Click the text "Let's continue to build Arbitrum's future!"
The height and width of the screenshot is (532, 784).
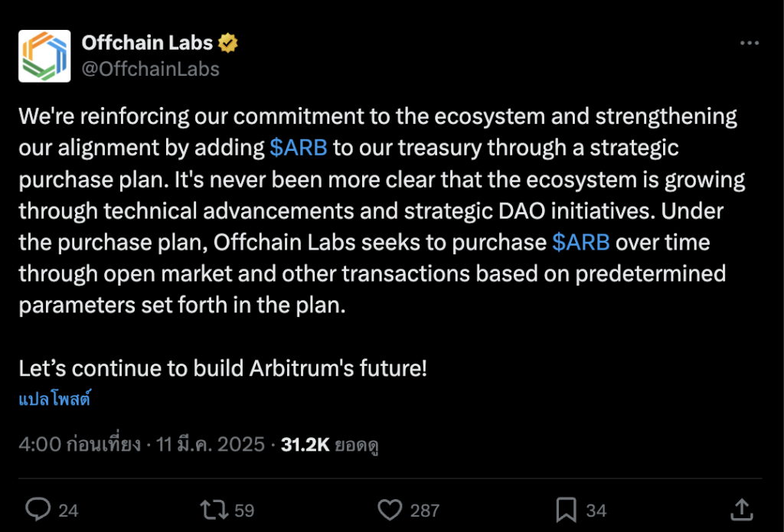[x=223, y=367]
